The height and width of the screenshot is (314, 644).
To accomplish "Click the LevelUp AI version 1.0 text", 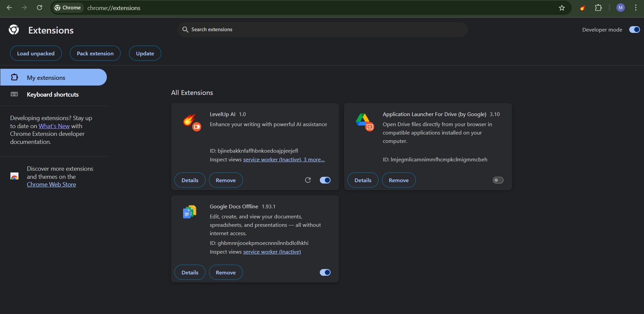I will point(243,114).
